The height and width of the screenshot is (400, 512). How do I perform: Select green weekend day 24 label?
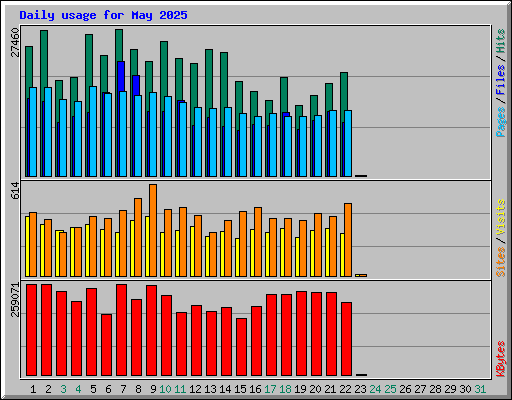pos(375,389)
